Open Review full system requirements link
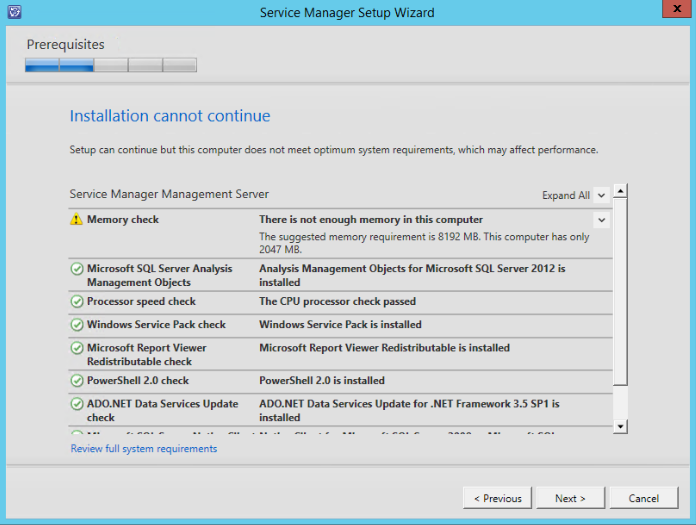 143,449
